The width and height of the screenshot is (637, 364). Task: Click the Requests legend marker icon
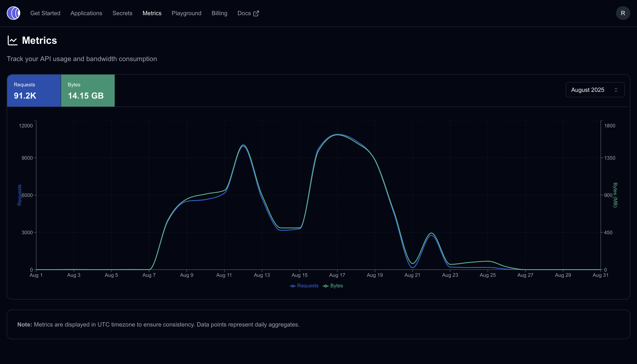[293, 286]
